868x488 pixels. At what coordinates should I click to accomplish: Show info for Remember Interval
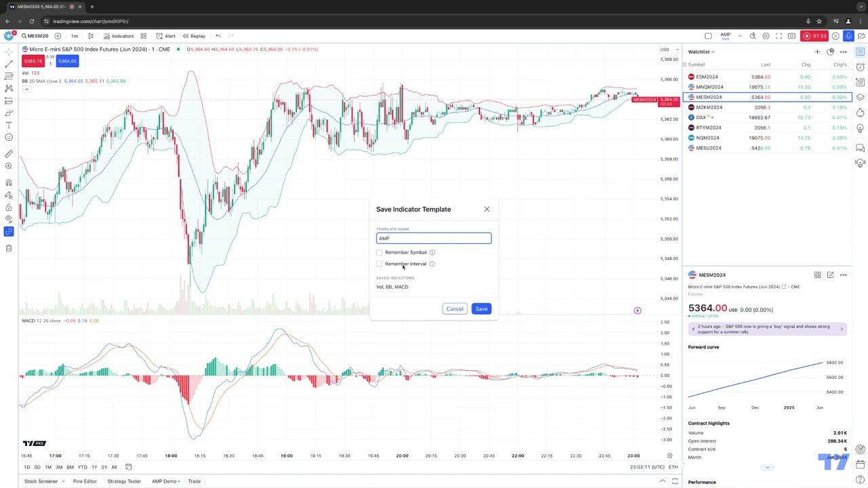point(432,264)
